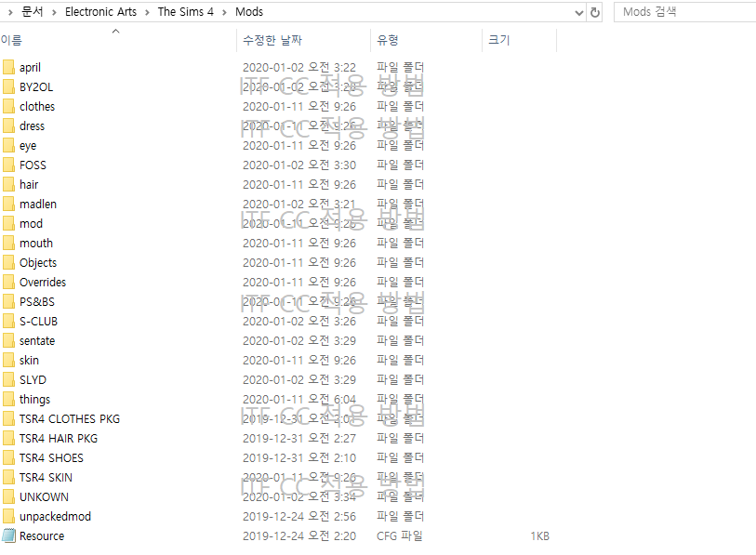The height and width of the screenshot is (555, 756).
Task: Click the SLYD folder icon
Action: coord(8,380)
